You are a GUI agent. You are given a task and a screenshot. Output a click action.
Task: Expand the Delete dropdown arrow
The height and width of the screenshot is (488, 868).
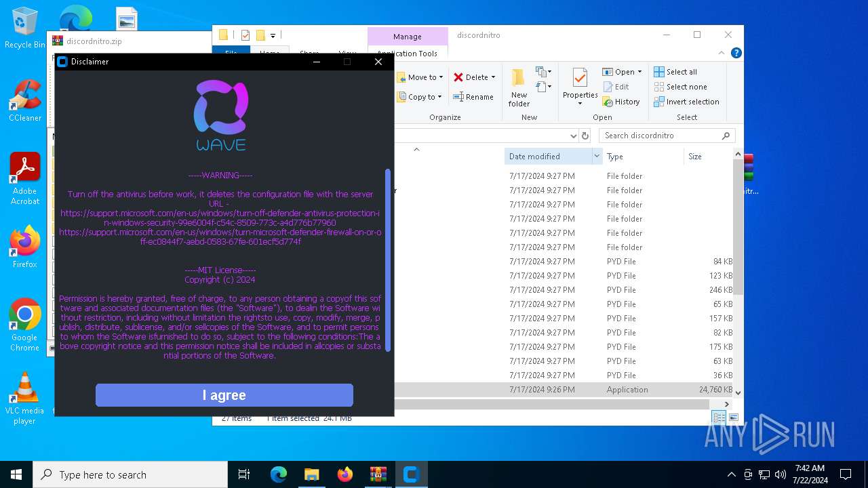click(493, 77)
